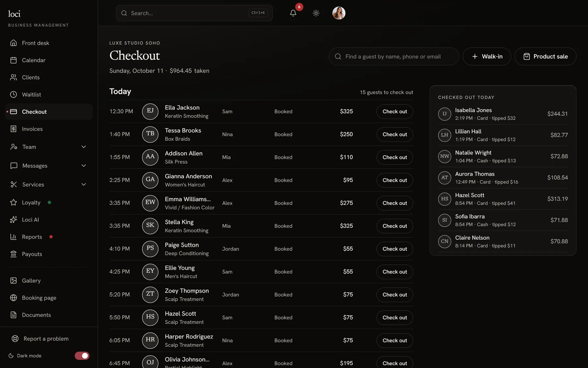Select the Waitlist clock icon
Image resolution: width=588 pixels, height=368 pixels.
point(13,95)
